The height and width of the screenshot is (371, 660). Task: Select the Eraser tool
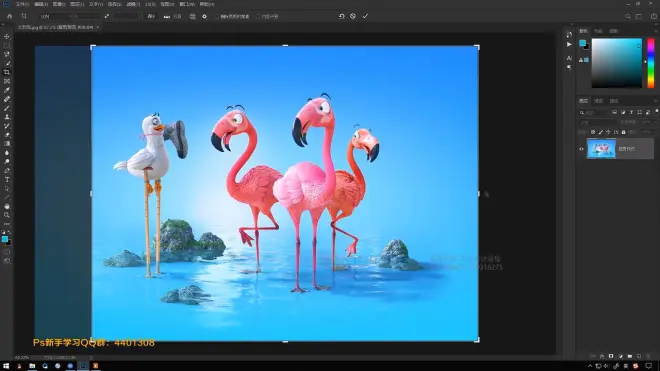click(x=7, y=135)
